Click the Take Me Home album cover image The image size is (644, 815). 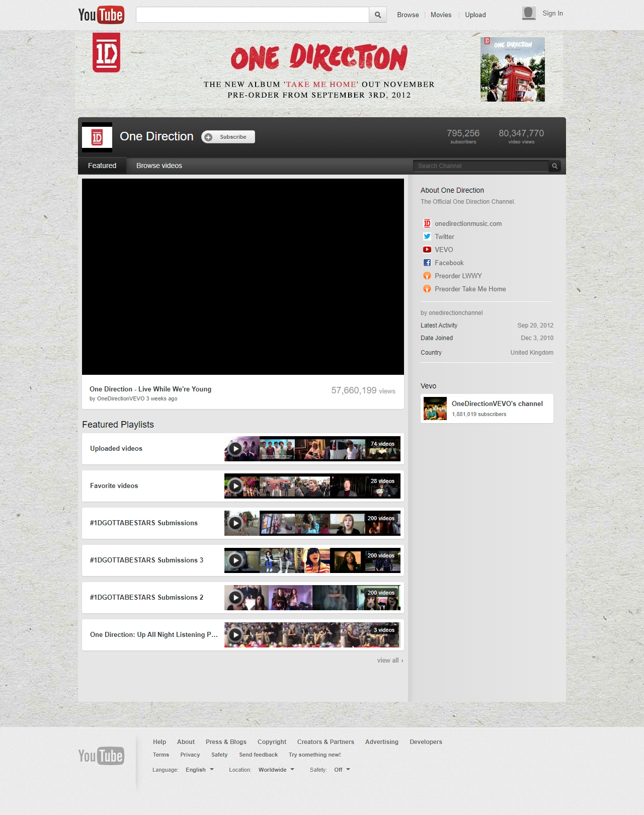click(513, 69)
